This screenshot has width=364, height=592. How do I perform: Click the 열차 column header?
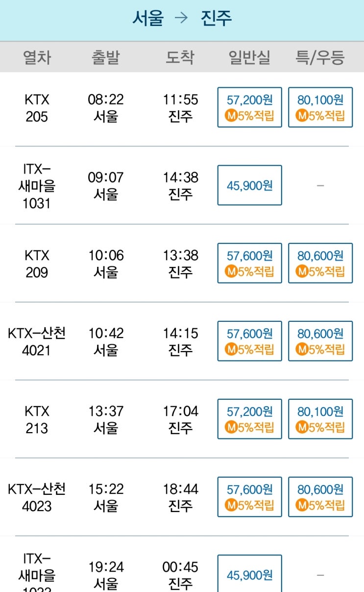tap(37, 57)
